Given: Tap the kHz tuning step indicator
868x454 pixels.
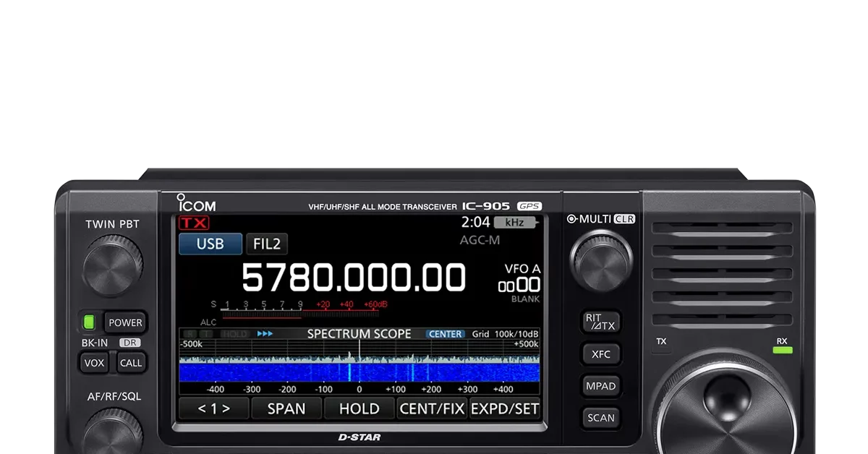Looking at the screenshot, I should pyautogui.click(x=514, y=223).
